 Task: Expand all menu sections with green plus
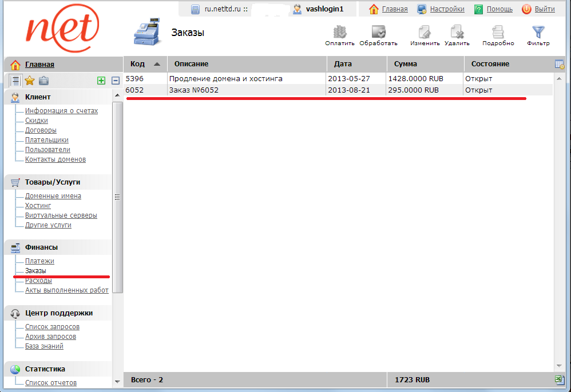pyautogui.click(x=101, y=81)
